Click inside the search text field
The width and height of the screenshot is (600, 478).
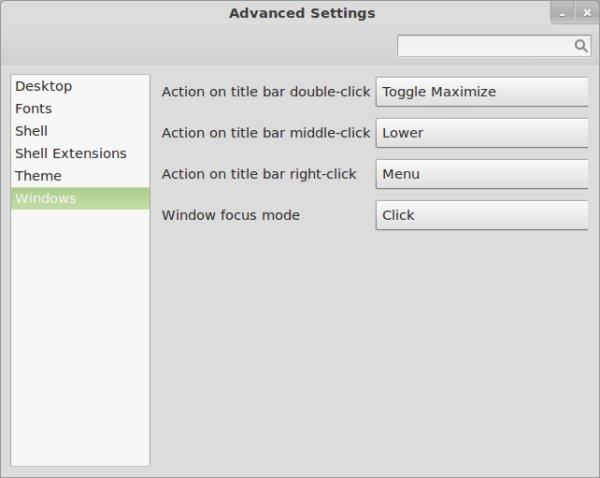(x=485, y=46)
